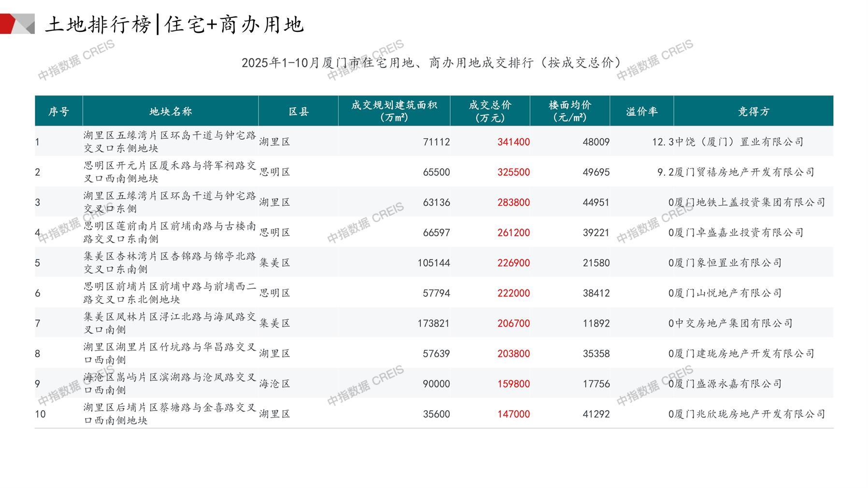This screenshot has height=488, width=868.
Task: Click the slide title 土地排行榜
Action: point(98,24)
